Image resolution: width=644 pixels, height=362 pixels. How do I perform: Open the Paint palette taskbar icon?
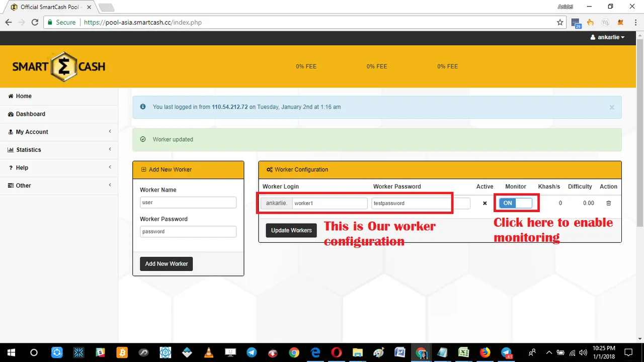[379, 352]
